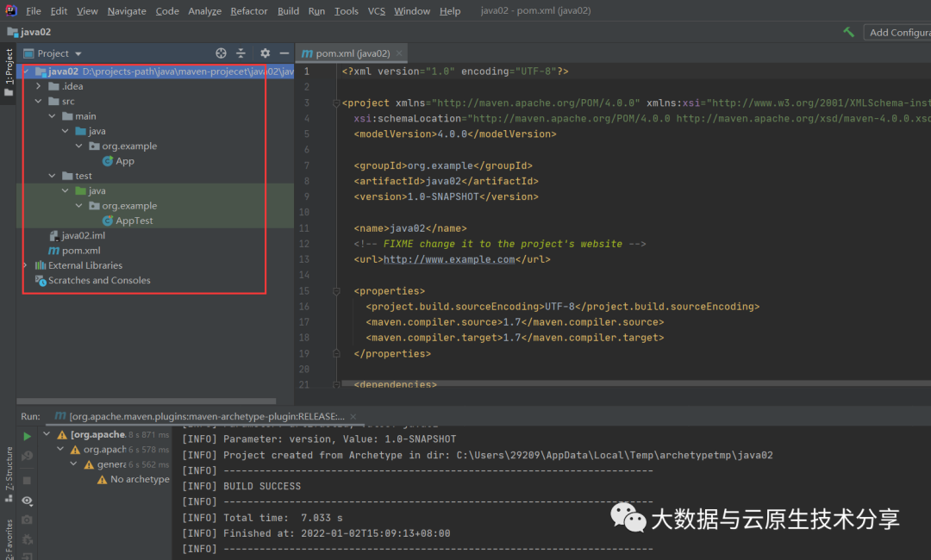Image resolution: width=931 pixels, height=560 pixels.
Task: Open the Z: Structure side tool tab
Action: pyautogui.click(x=9, y=475)
